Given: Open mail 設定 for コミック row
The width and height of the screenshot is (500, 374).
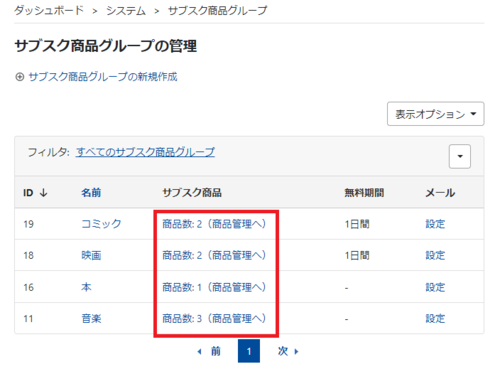Looking at the screenshot, I should [435, 224].
